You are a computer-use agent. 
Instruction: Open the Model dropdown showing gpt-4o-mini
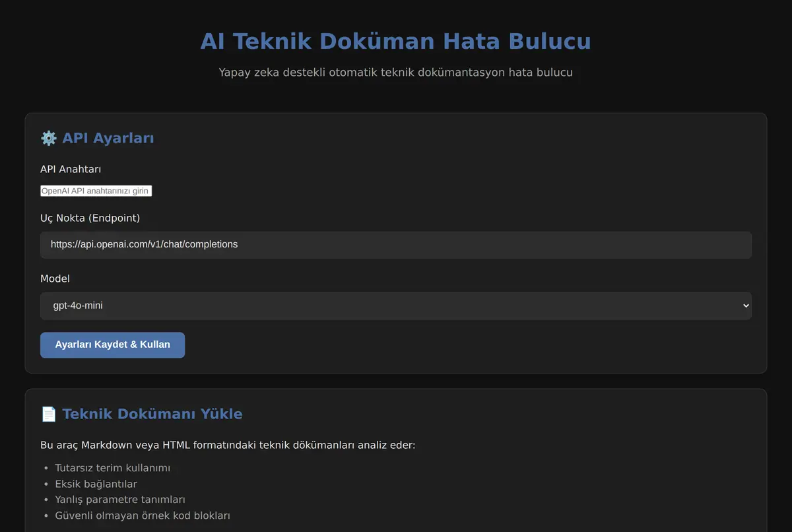coord(396,306)
